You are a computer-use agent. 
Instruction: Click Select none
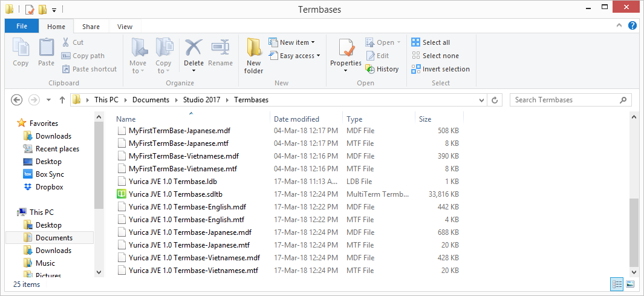(435, 56)
